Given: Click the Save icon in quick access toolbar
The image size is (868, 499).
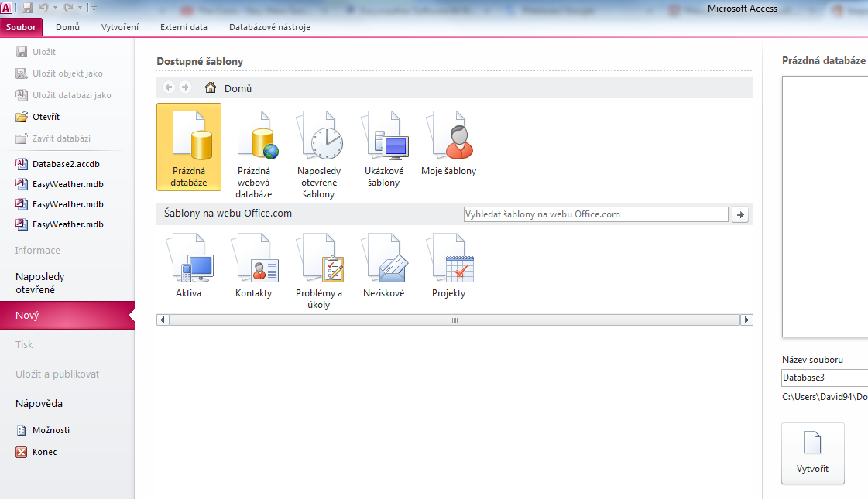Looking at the screenshot, I should [x=27, y=8].
